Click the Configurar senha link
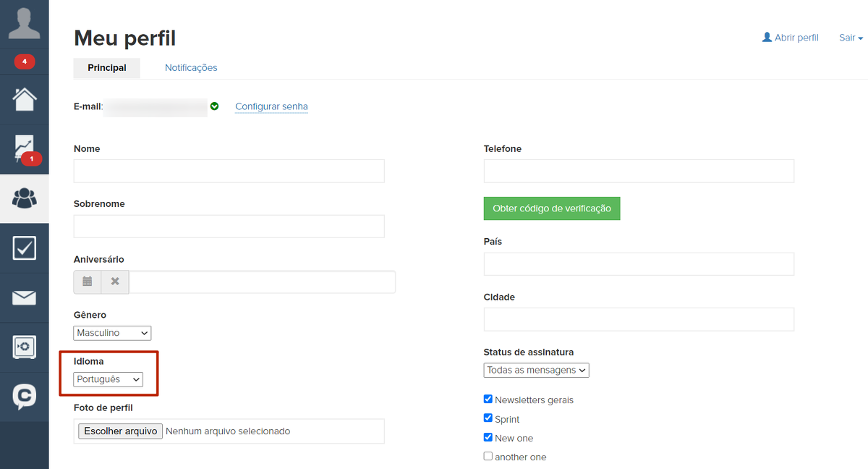 click(x=271, y=106)
